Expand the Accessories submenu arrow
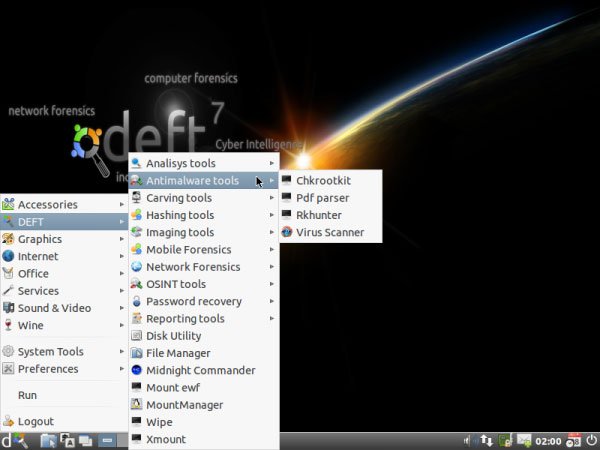This screenshot has height=450, width=600. pyautogui.click(x=122, y=205)
